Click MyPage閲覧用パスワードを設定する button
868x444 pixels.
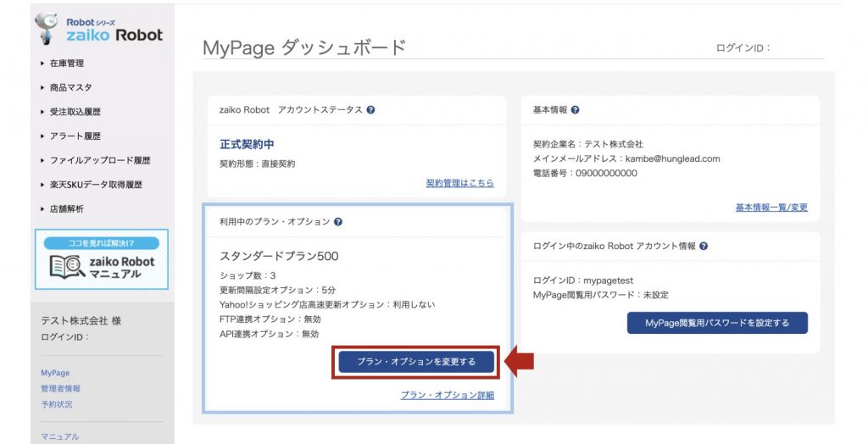717,323
